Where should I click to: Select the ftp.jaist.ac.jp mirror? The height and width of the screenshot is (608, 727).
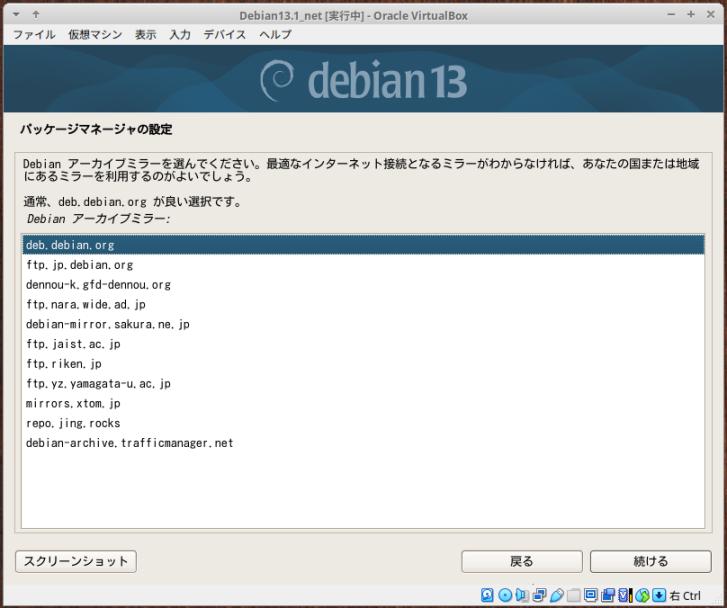point(364,344)
